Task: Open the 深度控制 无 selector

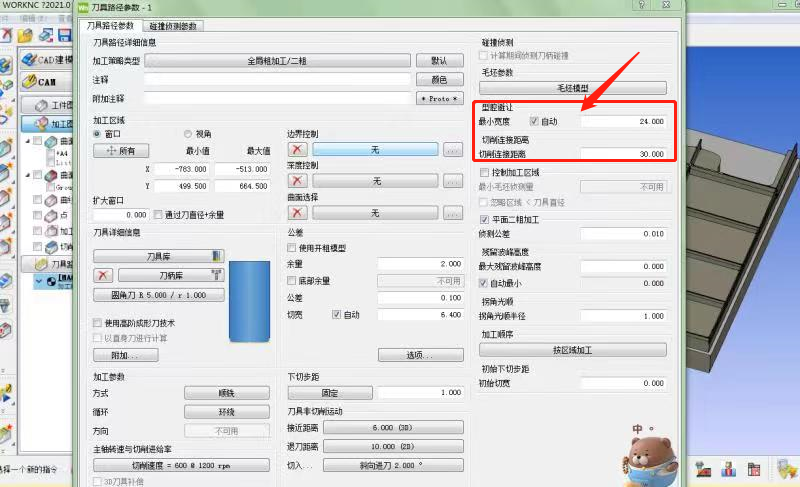Action: pos(375,181)
